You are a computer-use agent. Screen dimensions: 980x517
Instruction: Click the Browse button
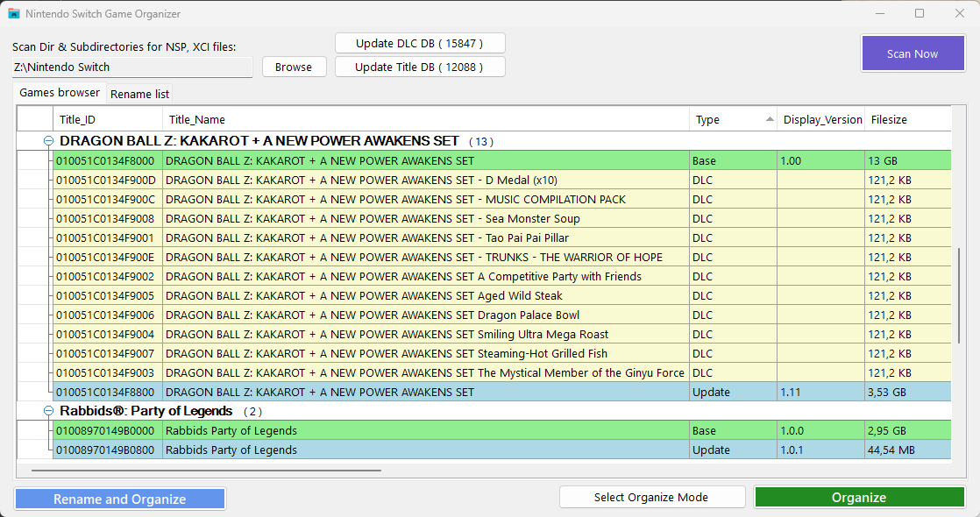pos(294,67)
